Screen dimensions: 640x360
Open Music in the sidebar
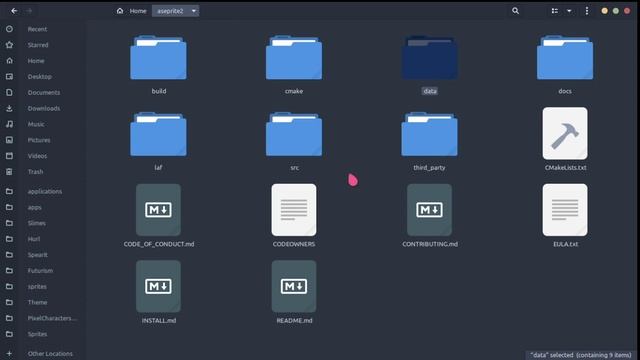tap(36, 124)
